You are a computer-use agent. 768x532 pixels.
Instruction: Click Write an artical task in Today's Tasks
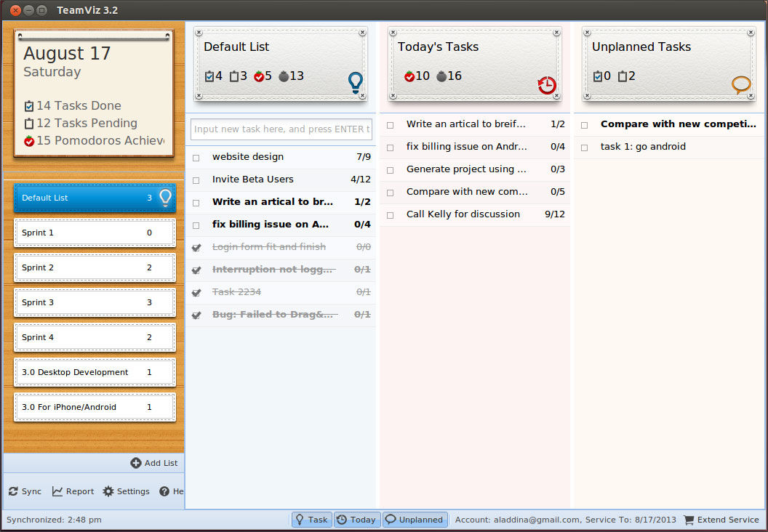[465, 124]
